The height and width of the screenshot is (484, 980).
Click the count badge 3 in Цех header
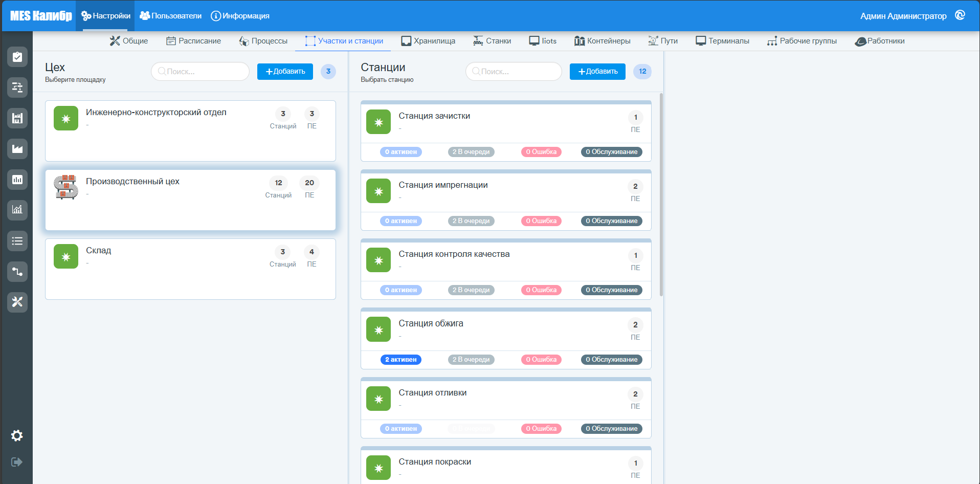(x=328, y=72)
